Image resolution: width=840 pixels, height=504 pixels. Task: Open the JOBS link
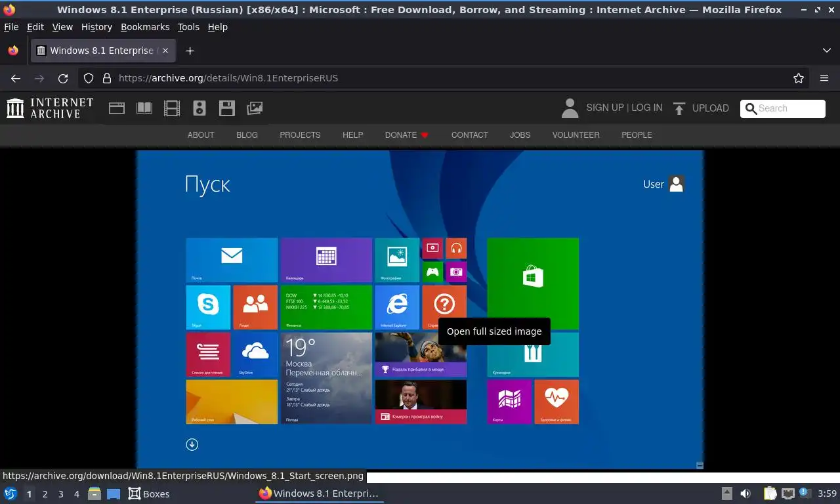[520, 135]
